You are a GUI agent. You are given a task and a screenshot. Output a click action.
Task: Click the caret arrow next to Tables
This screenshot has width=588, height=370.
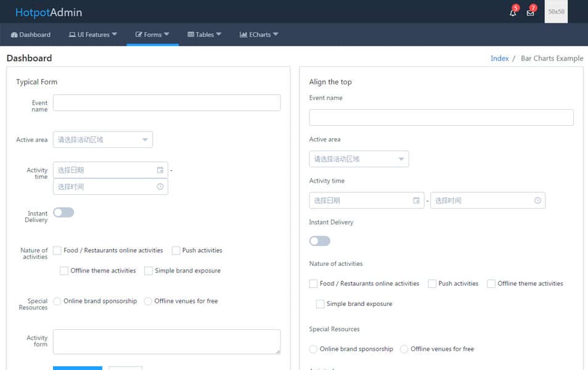(219, 34)
